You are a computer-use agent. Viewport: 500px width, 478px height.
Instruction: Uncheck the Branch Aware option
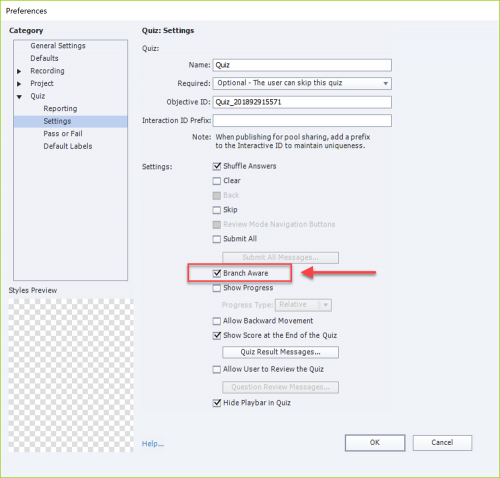(x=217, y=273)
